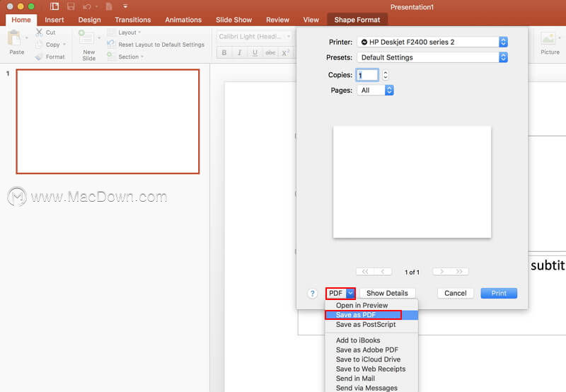Click the Copies number stepper
Screen dimensions: 566x392
point(386,75)
